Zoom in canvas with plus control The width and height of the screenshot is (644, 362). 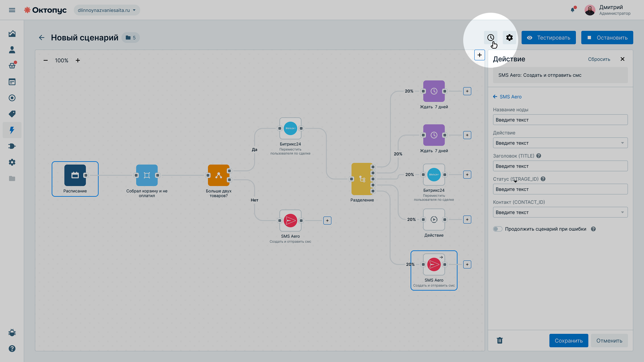click(78, 60)
